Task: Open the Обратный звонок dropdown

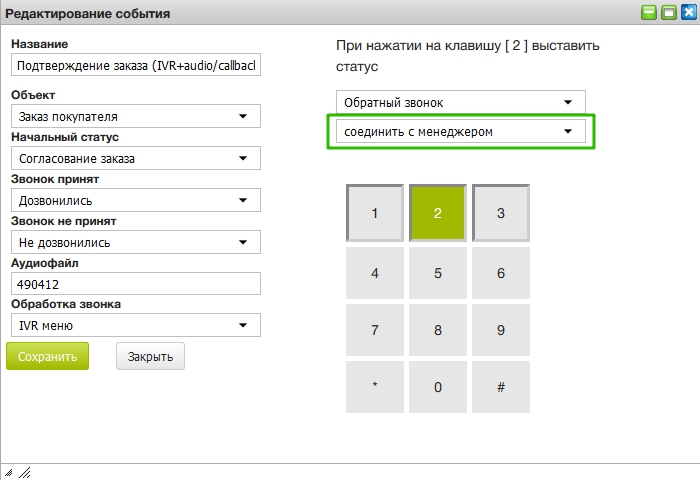Action: 460,102
